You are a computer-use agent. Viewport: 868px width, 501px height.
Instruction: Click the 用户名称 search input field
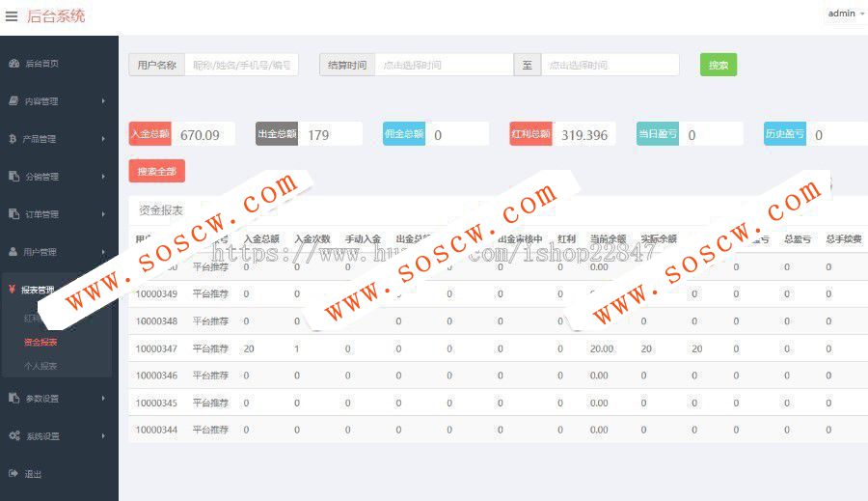pos(241,65)
